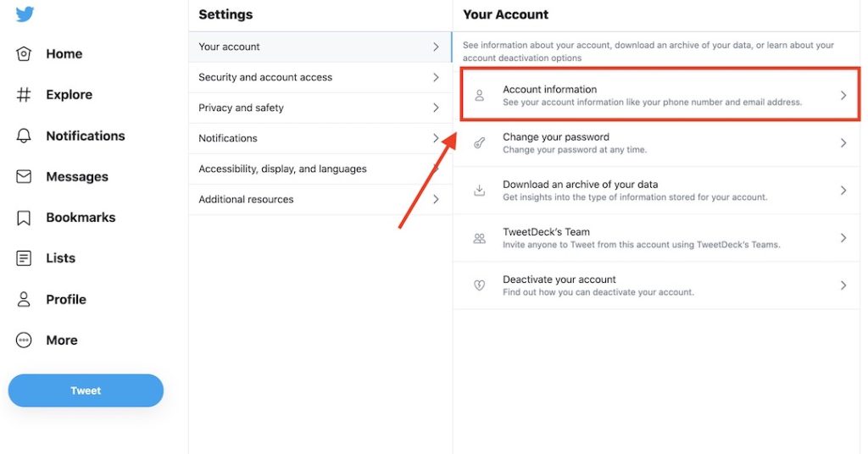
Task: Click the broken heart Deactivate icon
Action: 480,285
